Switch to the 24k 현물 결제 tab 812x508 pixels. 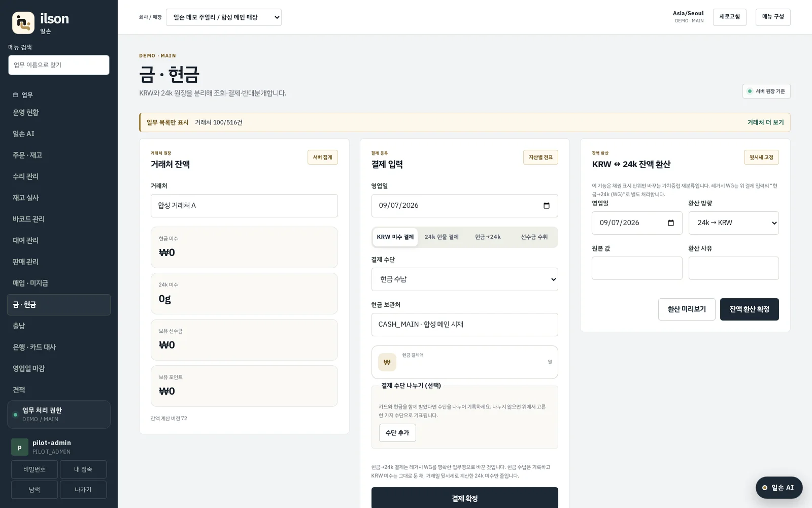coord(442,237)
